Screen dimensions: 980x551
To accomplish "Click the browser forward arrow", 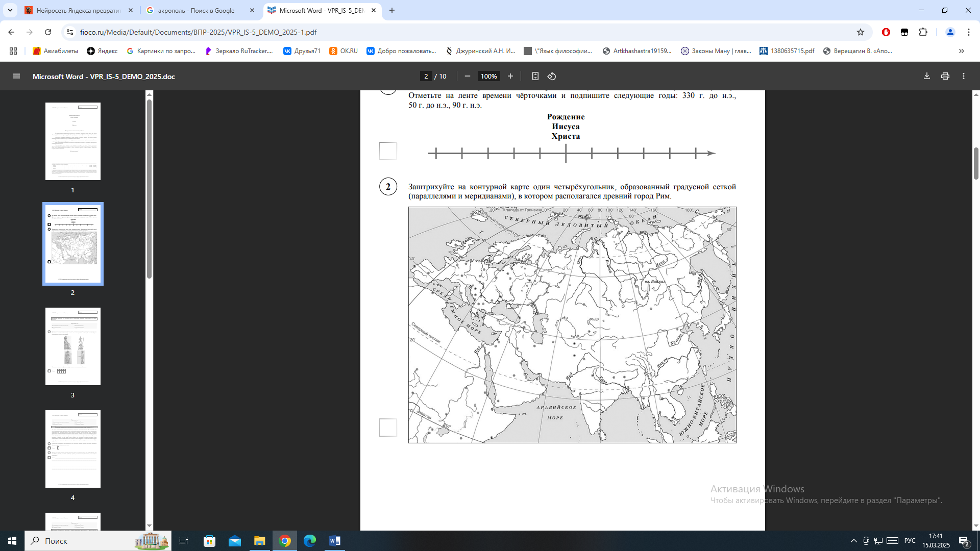I will [x=30, y=32].
